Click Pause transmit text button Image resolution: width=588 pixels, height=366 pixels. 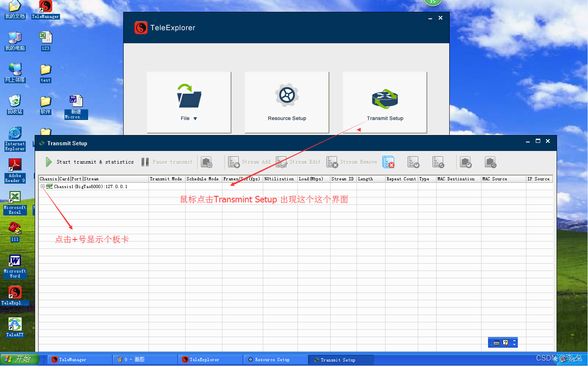click(173, 162)
